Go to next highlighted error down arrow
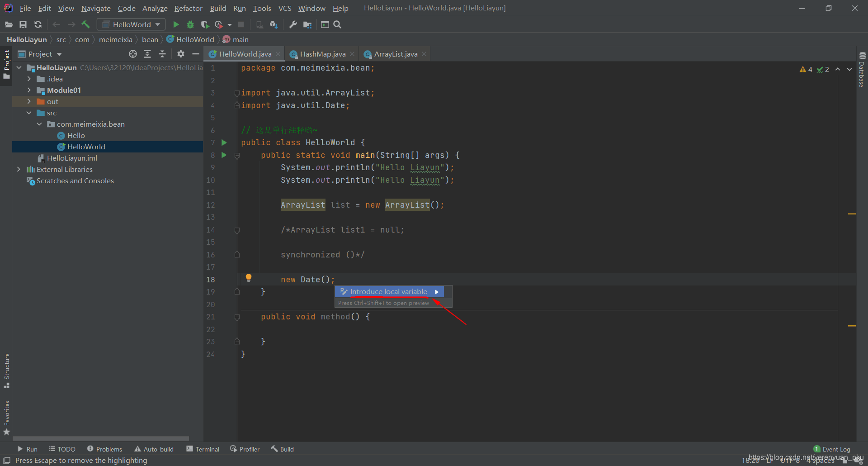This screenshot has width=868, height=466. tap(849, 69)
